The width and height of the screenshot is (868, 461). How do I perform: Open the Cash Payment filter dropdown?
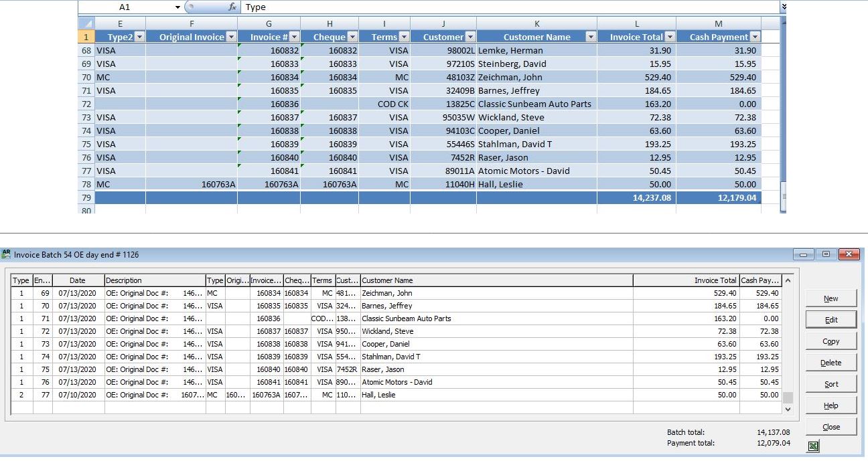tap(755, 37)
